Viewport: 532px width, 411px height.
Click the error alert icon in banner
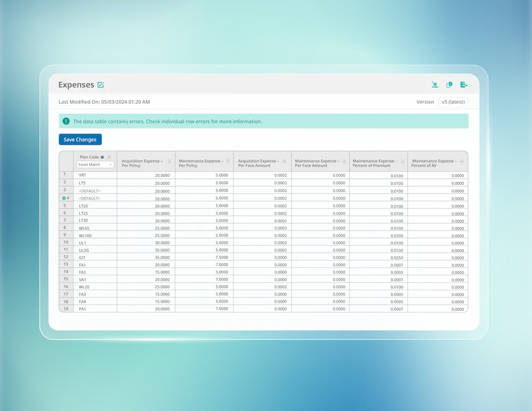coord(66,121)
